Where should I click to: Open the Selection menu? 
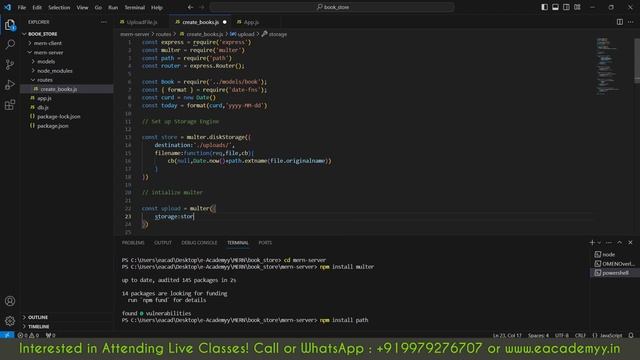coord(59,7)
